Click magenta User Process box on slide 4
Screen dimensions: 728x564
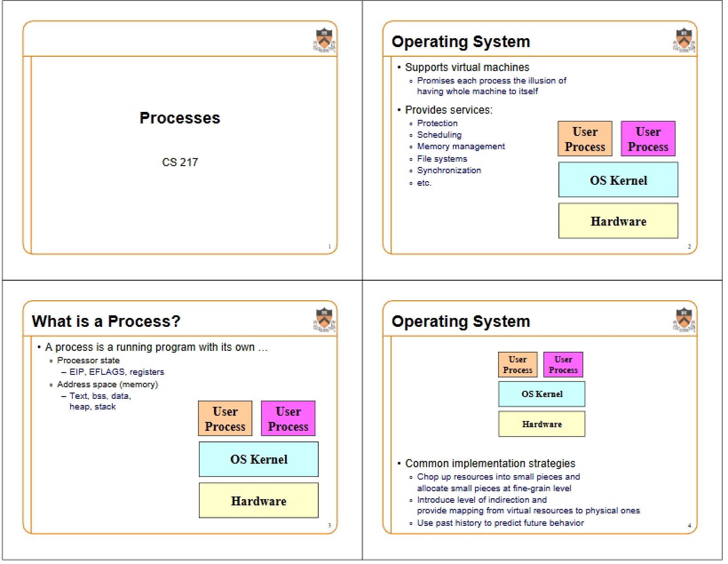point(563,365)
